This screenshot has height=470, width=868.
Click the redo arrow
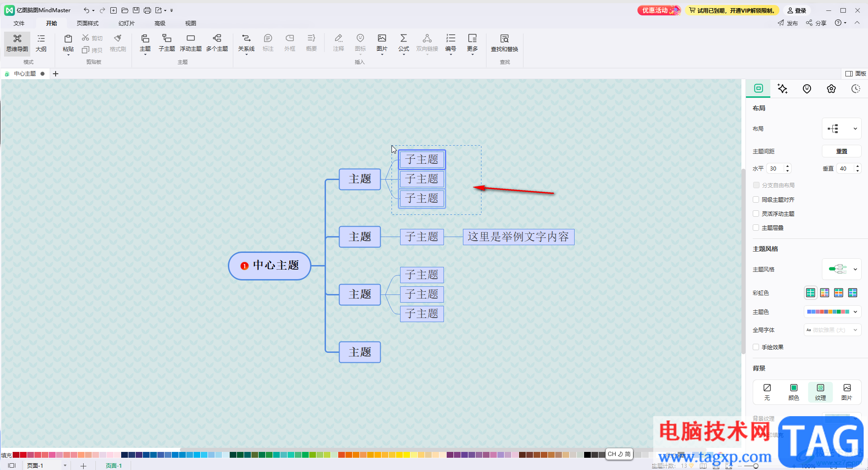point(103,10)
